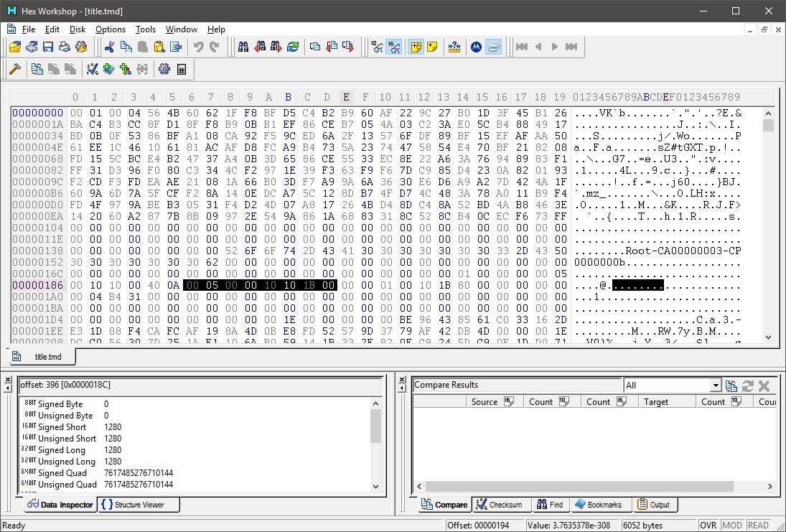
Task: Click the Add Structure Library books icon
Action: point(109,69)
